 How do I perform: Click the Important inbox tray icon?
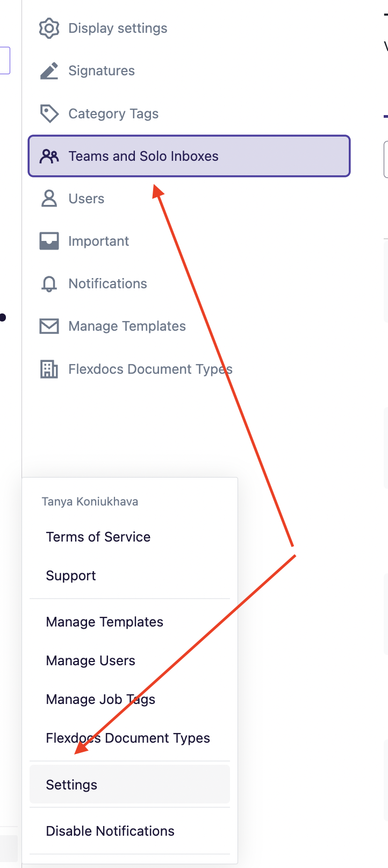[49, 241]
